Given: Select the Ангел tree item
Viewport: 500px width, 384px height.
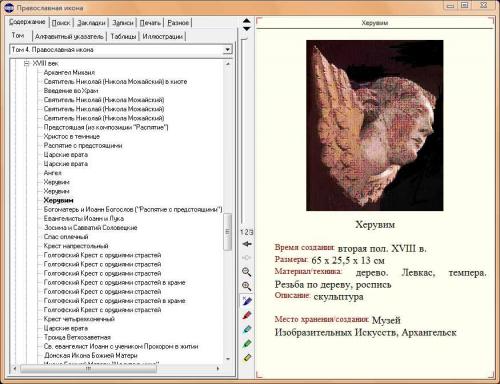Looking at the screenshot, I should pyautogui.click(x=52, y=173).
